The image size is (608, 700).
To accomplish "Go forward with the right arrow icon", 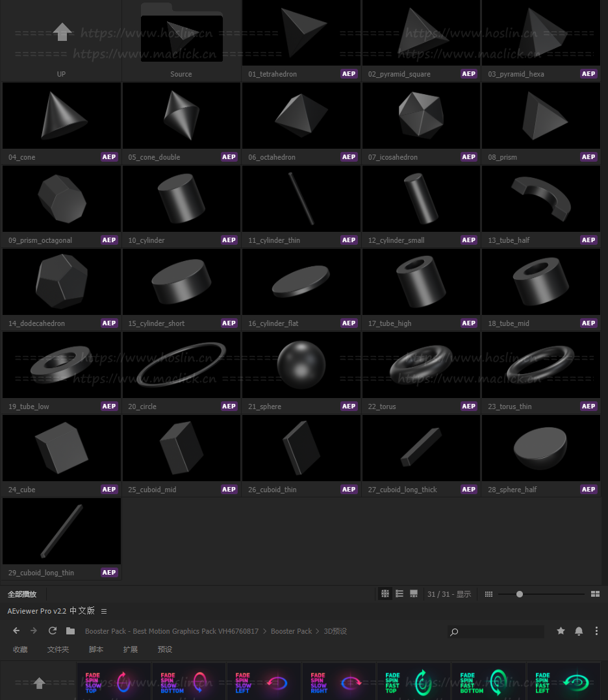I will point(34,631).
